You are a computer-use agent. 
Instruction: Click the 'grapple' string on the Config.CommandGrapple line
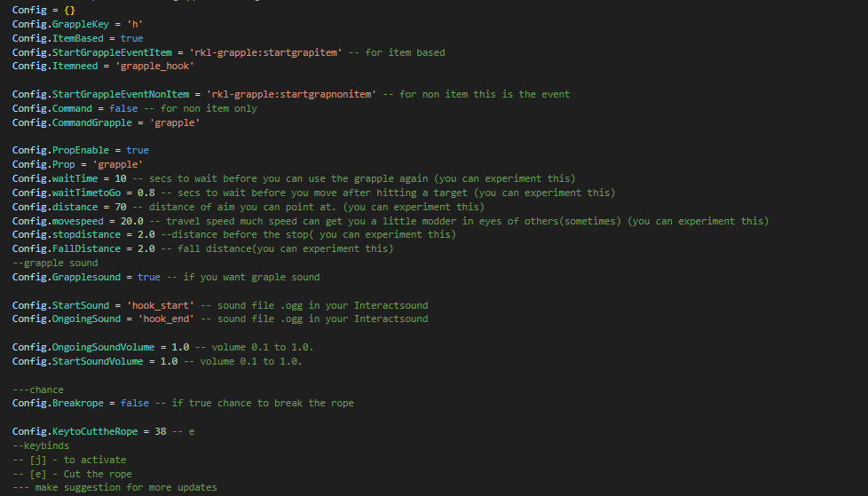click(174, 122)
